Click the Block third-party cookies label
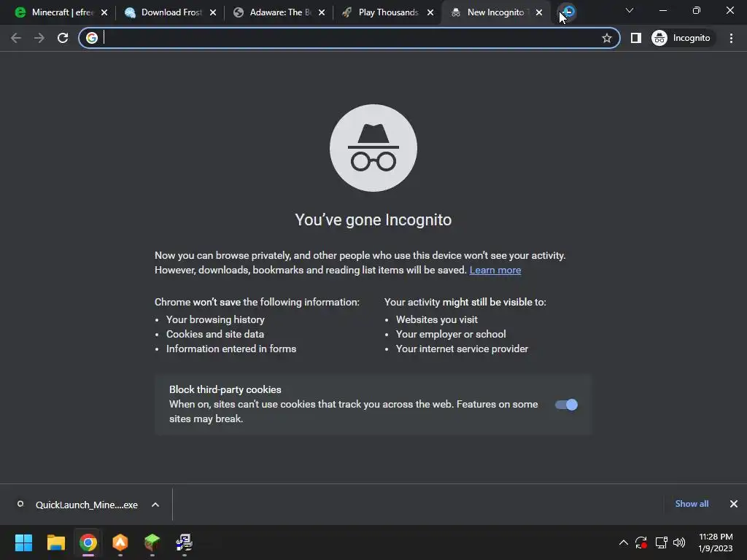The width and height of the screenshot is (747, 560). point(225,389)
